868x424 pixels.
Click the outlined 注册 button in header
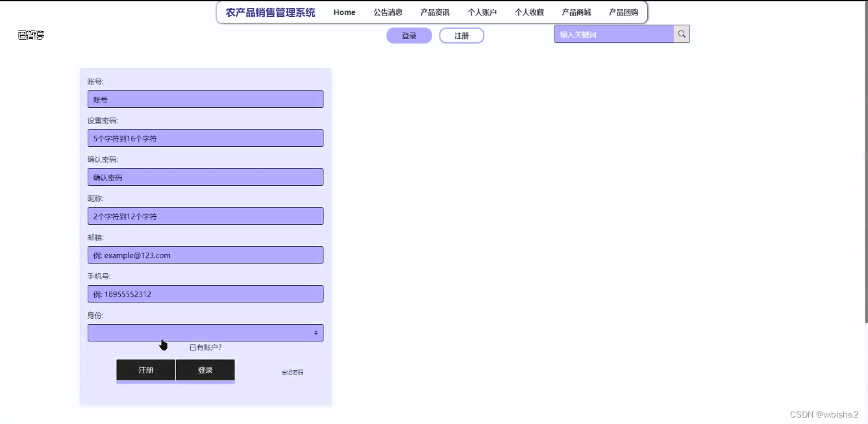coord(462,36)
